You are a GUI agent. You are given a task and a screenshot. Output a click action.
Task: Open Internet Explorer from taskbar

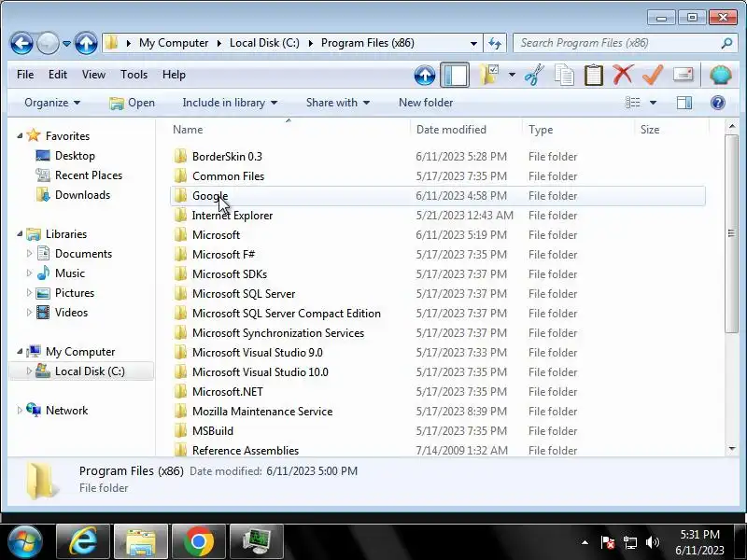point(83,542)
